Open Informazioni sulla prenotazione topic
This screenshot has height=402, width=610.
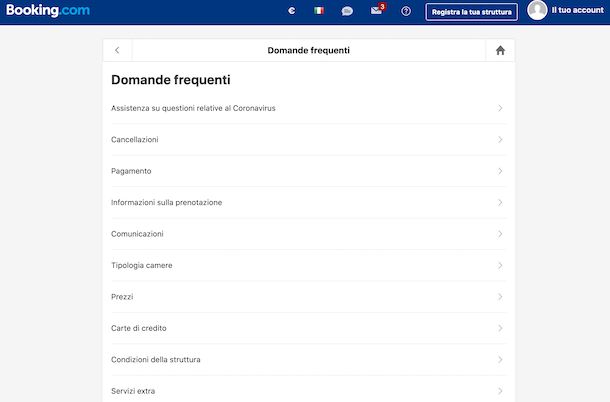coord(167,203)
